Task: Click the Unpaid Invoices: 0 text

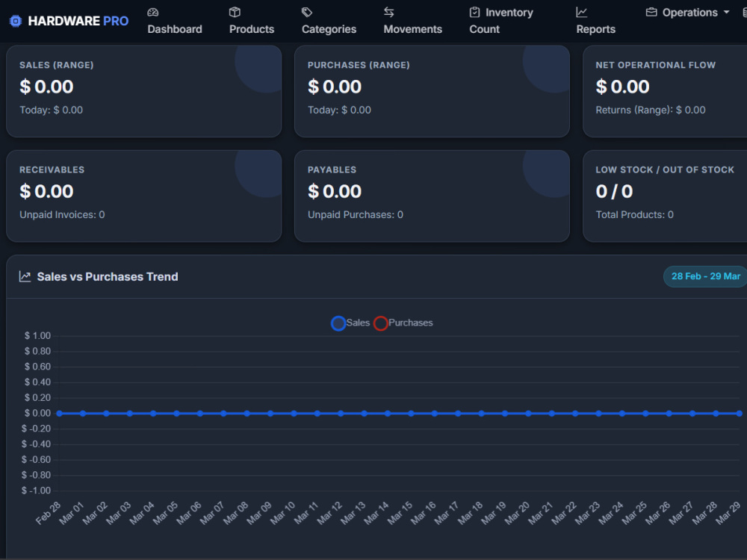Action: point(62,215)
